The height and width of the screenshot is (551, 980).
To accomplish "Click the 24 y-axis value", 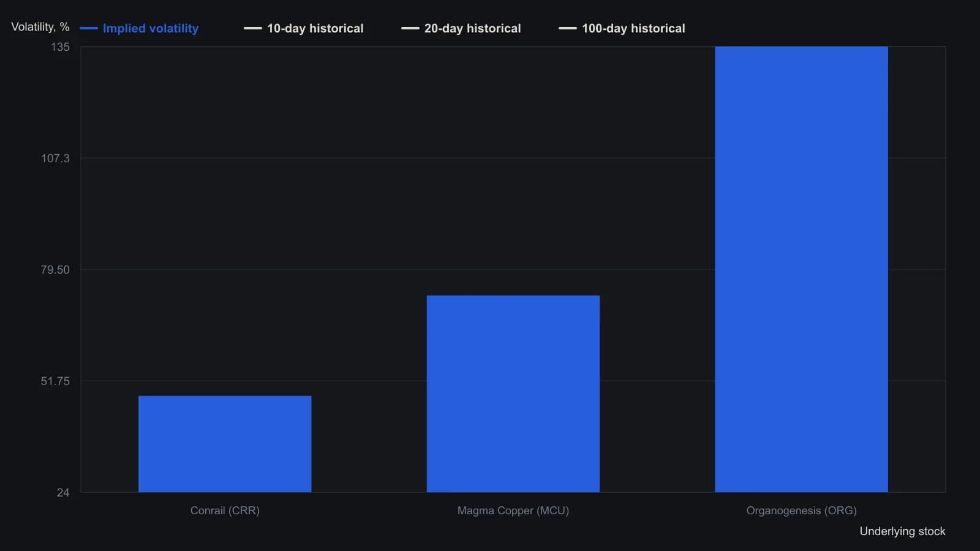I will click(x=63, y=493).
